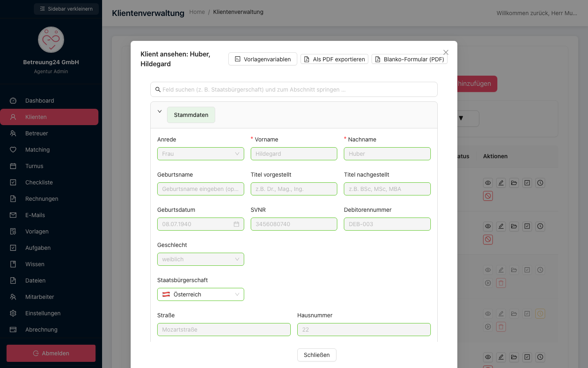Click the red trash icon in fourth client row
This screenshot has width=588, height=368.
(501, 327)
